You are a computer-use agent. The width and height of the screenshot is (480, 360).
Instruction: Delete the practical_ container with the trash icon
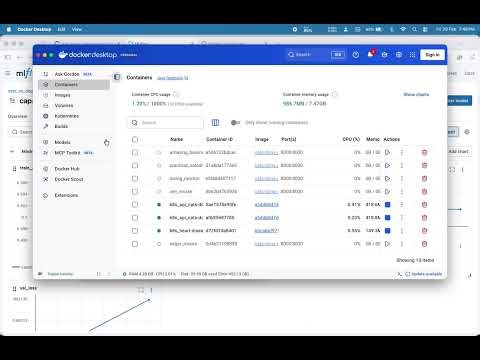coord(424,165)
